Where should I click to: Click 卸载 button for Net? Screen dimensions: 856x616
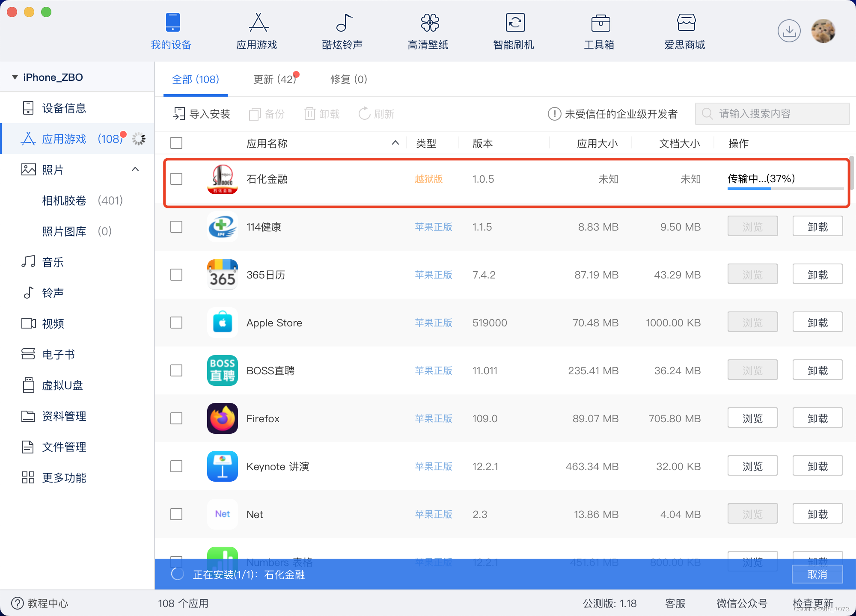point(817,514)
